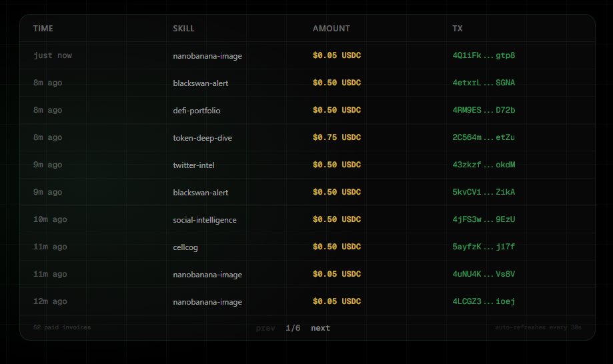Click the "auto-refreshes every 30s" note

[x=538, y=327]
